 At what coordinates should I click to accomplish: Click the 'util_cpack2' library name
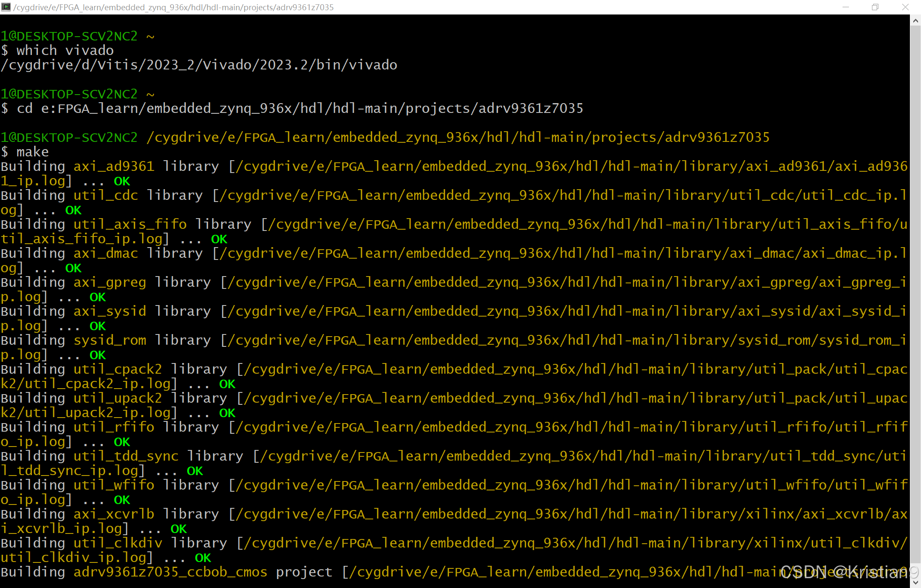coord(118,369)
